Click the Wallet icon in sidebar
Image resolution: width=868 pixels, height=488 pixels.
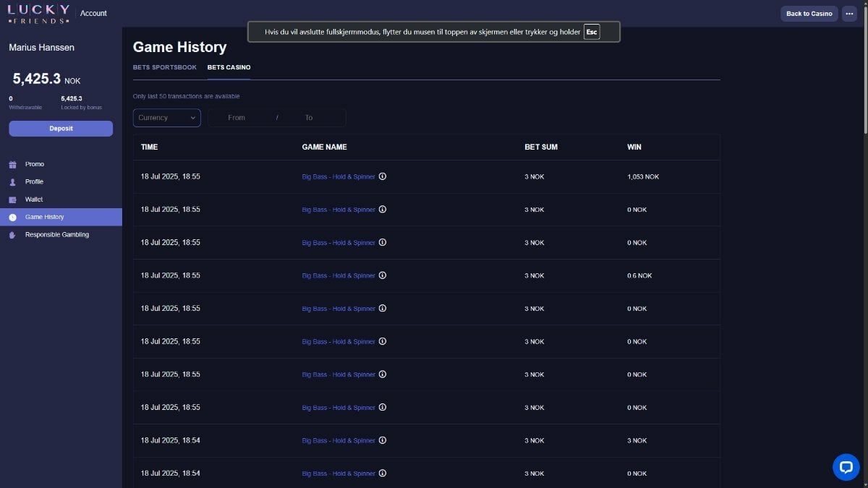click(x=12, y=200)
